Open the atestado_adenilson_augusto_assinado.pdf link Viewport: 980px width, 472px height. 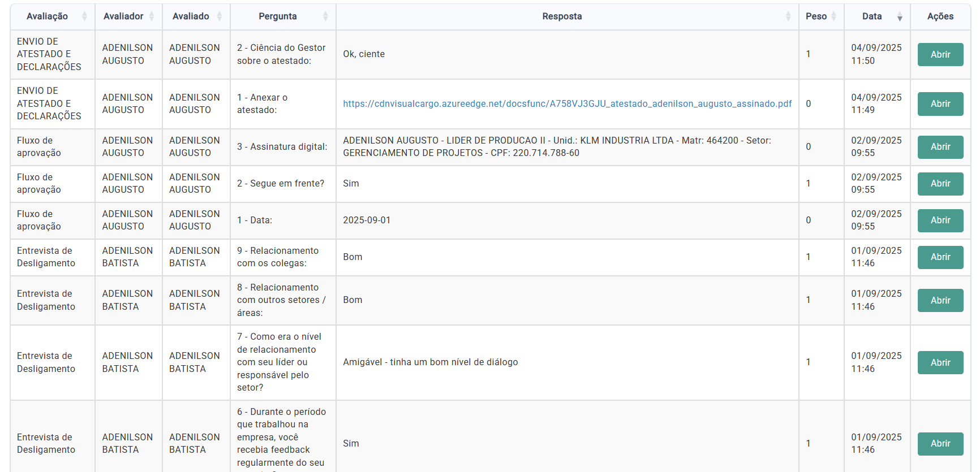tap(567, 104)
